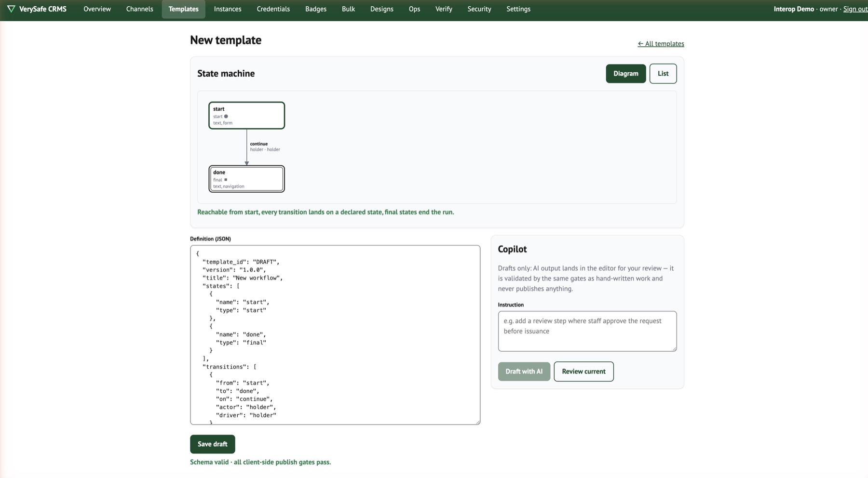The height and width of the screenshot is (478, 868).
Task: Click the Copilot panel heading
Action: [x=512, y=249]
